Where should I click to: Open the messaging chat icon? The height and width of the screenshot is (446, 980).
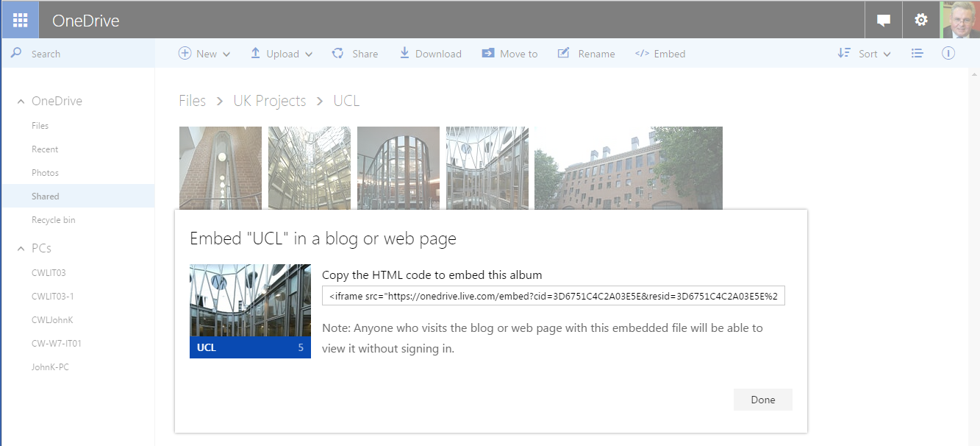pyautogui.click(x=884, y=21)
